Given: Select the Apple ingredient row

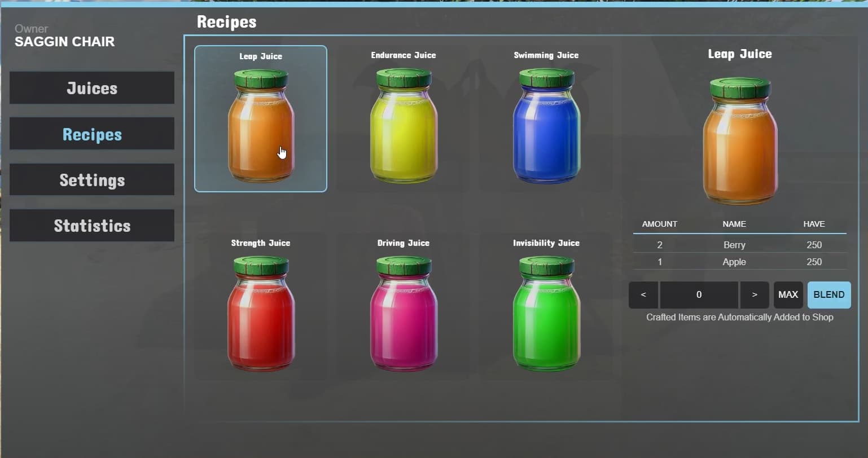Looking at the screenshot, I should 740,262.
